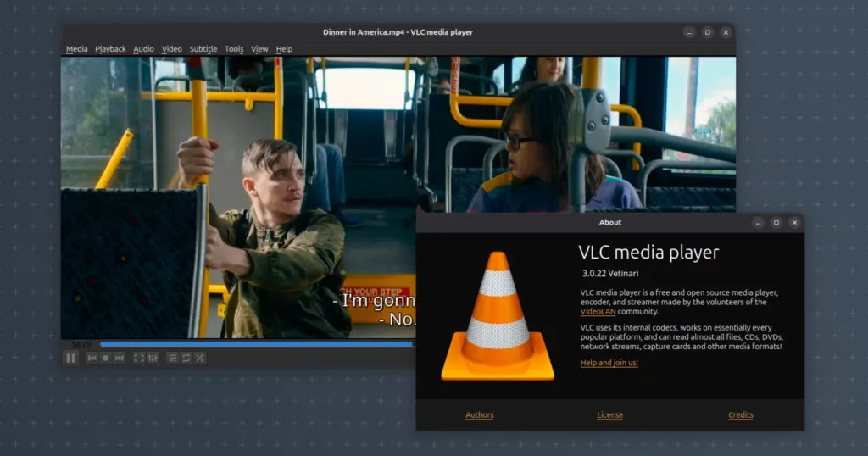Skip to previous media track
The image size is (868, 456).
[x=92, y=359]
